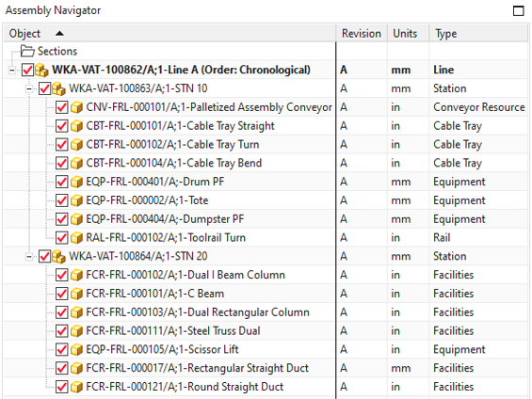Click the Line A assembly icon
Screen dimensions: 532x399
pyautogui.click(x=41, y=70)
